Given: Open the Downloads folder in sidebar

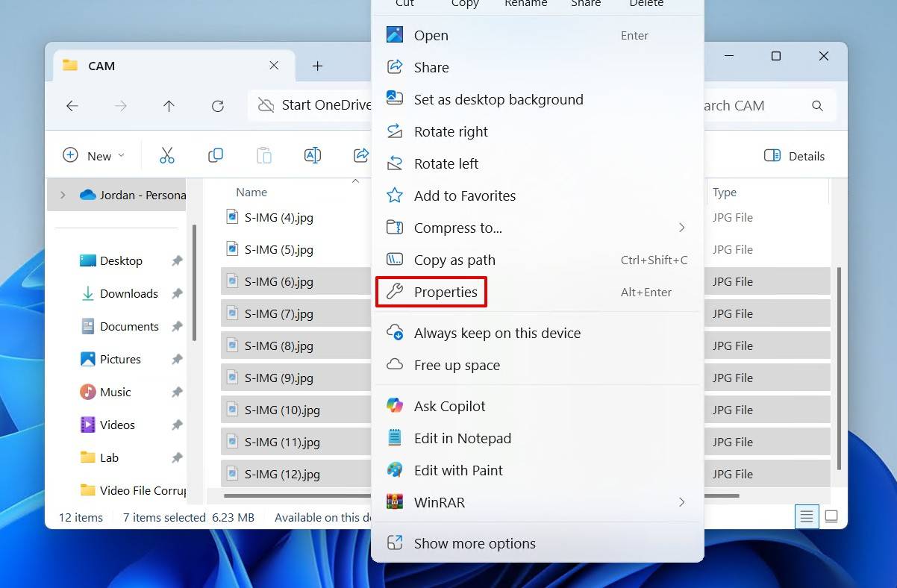Looking at the screenshot, I should point(128,293).
